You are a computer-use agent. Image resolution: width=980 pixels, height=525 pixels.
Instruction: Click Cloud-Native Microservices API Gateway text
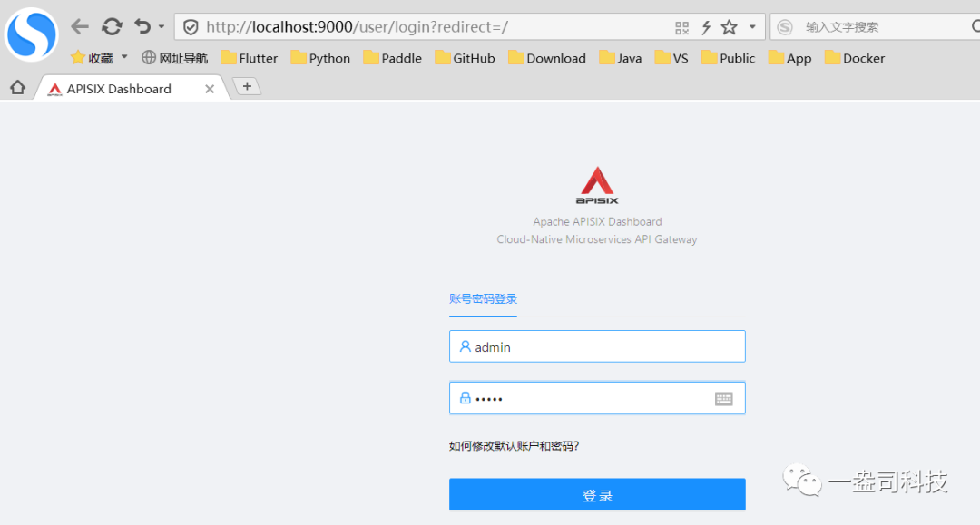pos(597,239)
